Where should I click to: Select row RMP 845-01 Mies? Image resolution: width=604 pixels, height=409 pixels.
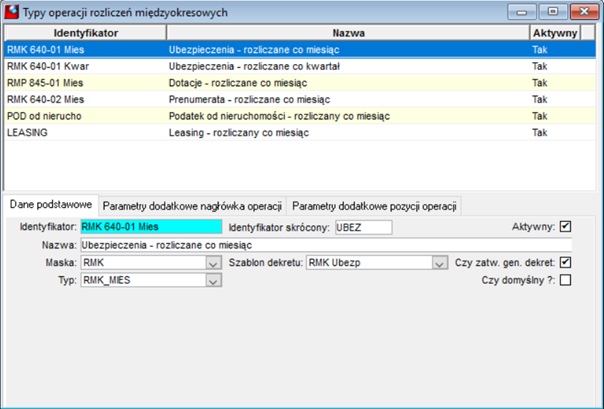coord(300,83)
